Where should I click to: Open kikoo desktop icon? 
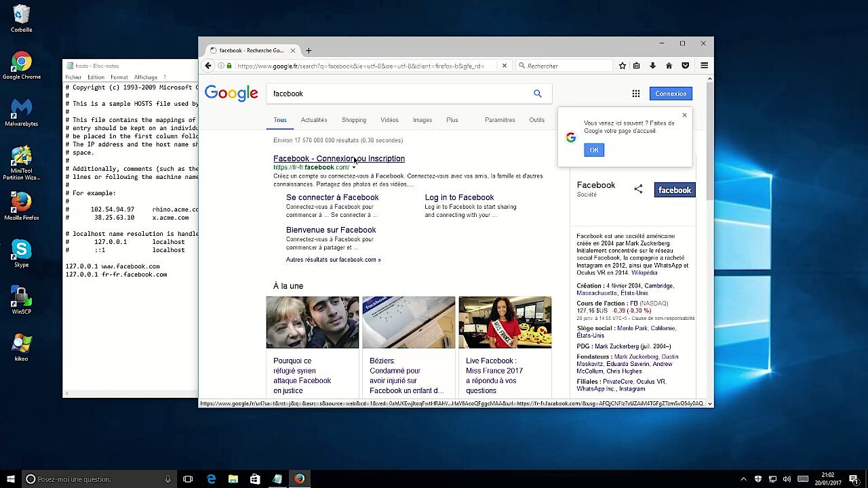(22, 348)
